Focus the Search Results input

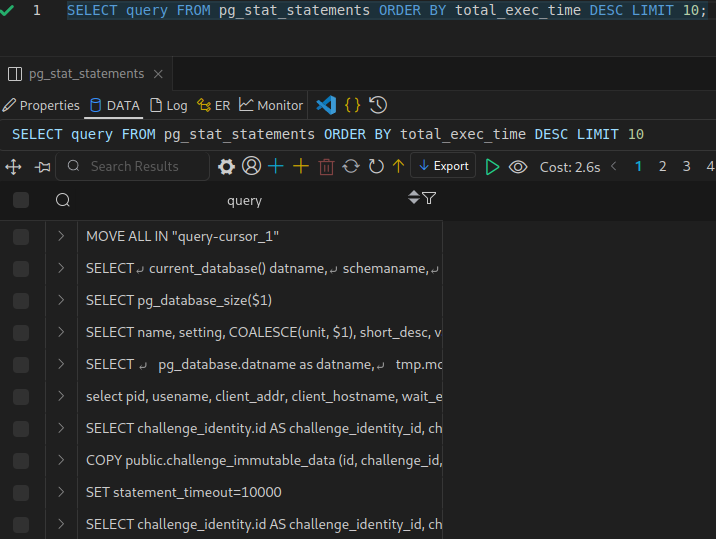pyautogui.click(x=132, y=166)
